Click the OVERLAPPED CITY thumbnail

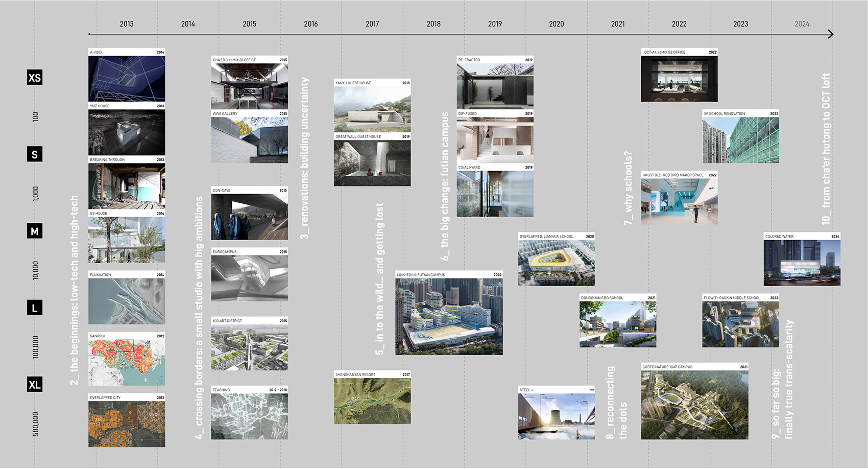click(x=127, y=419)
